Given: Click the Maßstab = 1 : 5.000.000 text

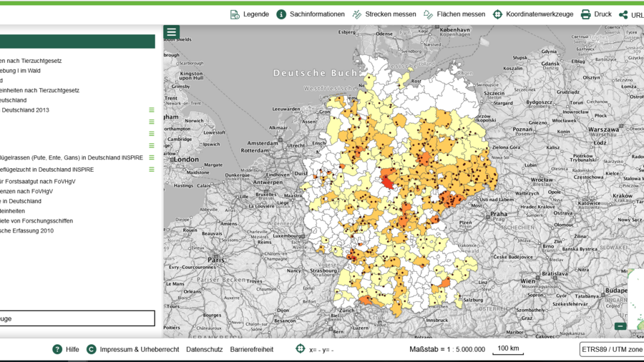Looking at the screenshot, I should pyautogui.click(x=447, y=349).
